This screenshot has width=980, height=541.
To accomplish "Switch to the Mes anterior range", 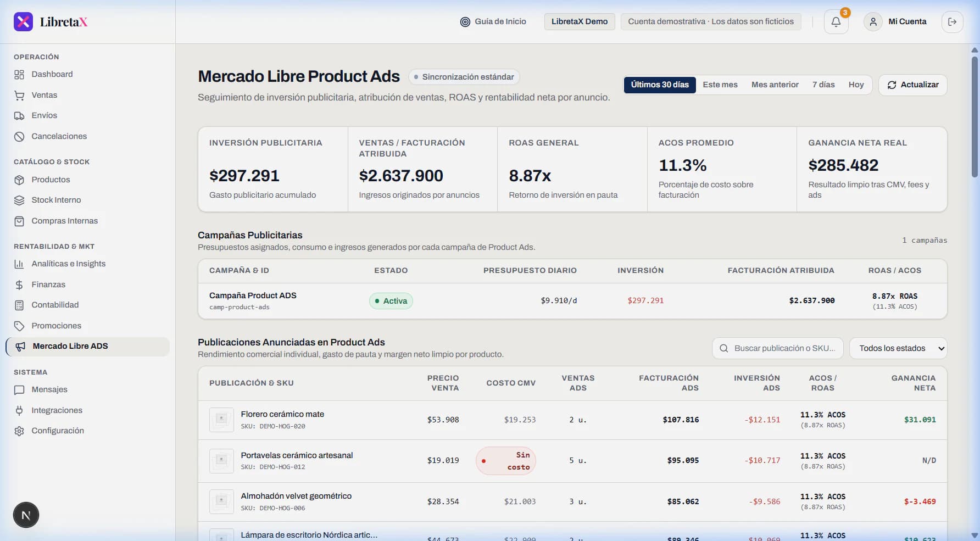I will pyautogui.click(x=775, y=85).
